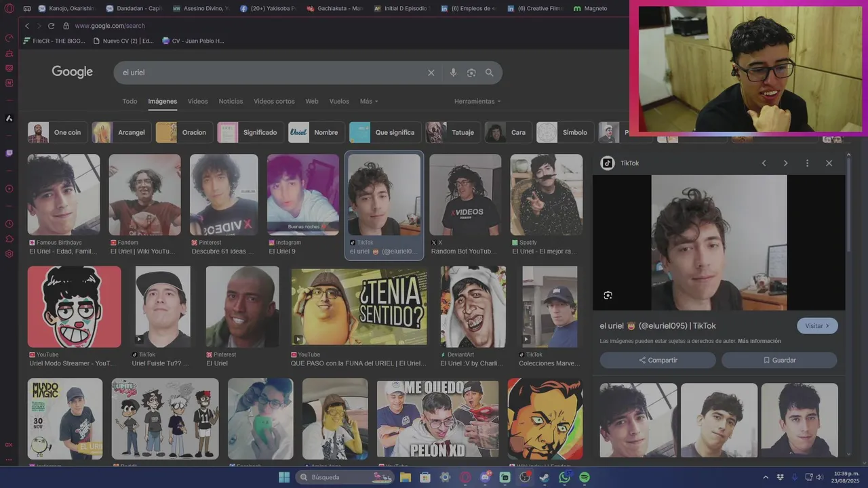Select the Simbolo filter chip
The height and width of the screenshot is (488, 868).
tap(565, 132)
